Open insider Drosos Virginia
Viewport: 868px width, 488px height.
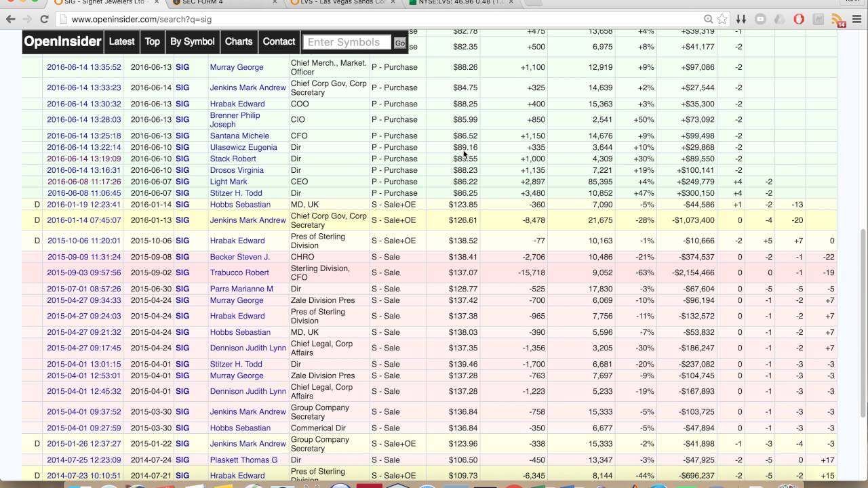coord(237,170)
